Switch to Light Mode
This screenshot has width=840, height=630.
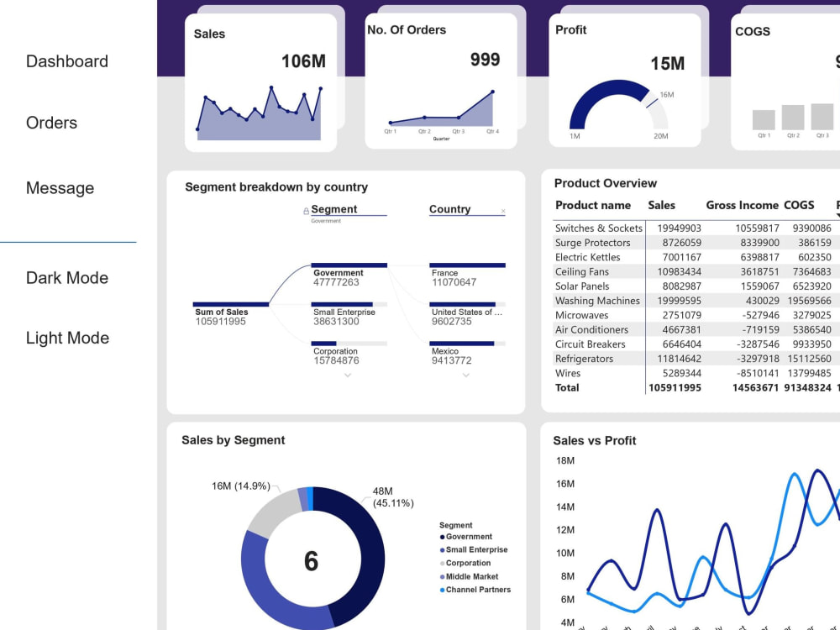tap(67, 338)
